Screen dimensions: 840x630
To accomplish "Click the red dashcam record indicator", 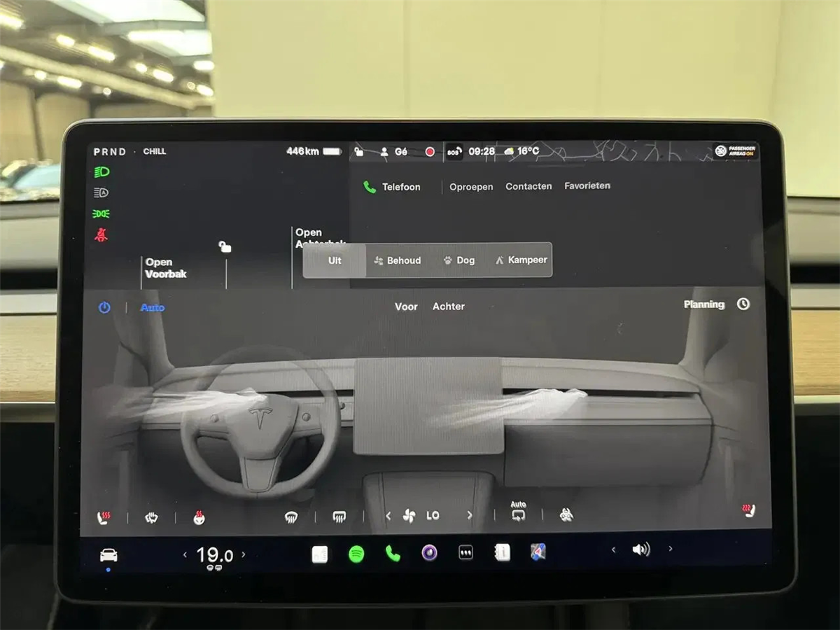I will (430, 152).
